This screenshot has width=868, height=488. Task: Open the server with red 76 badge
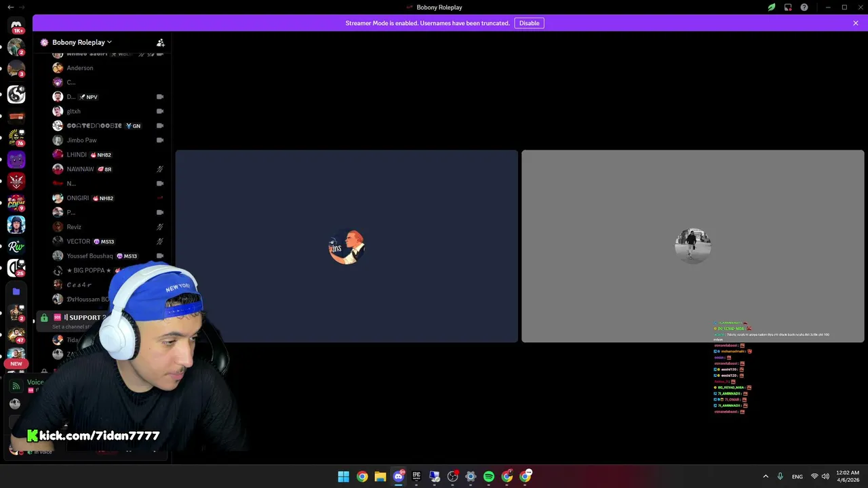click(16, 138)
